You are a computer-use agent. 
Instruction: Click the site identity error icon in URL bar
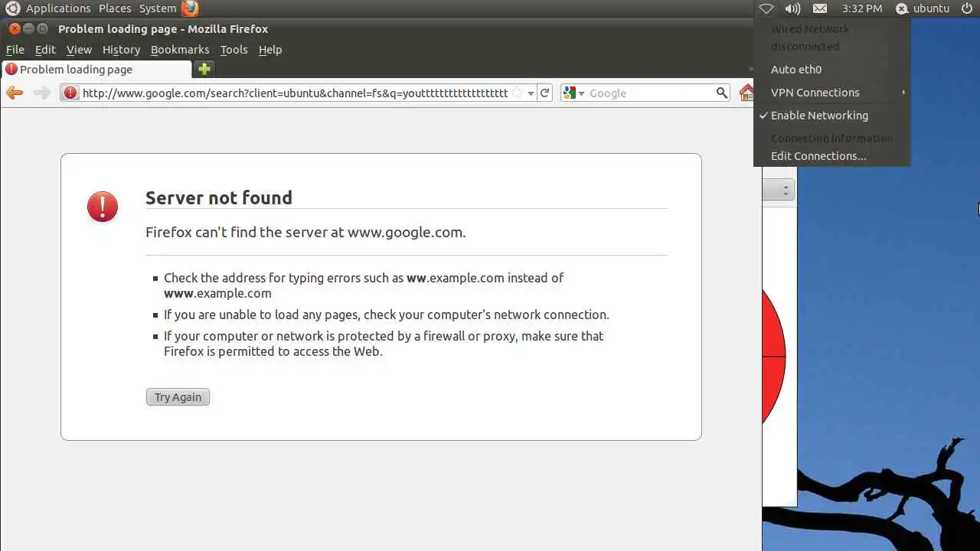70,93
